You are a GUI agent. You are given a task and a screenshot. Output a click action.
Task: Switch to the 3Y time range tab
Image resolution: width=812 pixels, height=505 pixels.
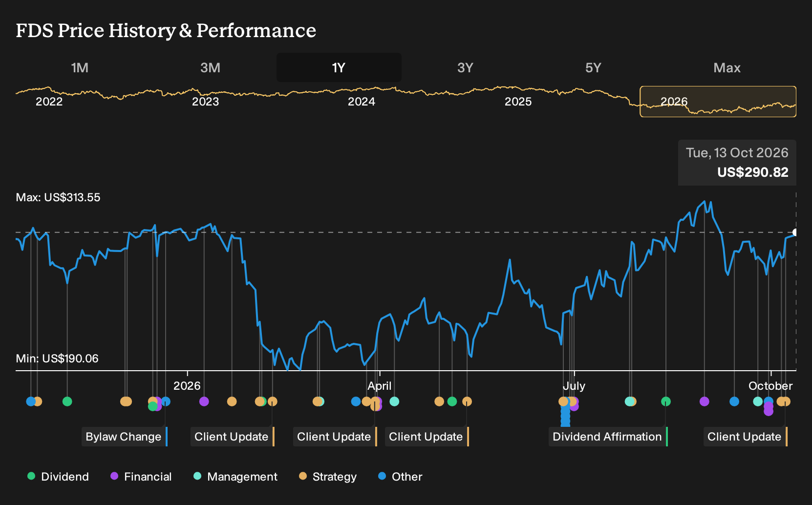[465, 67]
